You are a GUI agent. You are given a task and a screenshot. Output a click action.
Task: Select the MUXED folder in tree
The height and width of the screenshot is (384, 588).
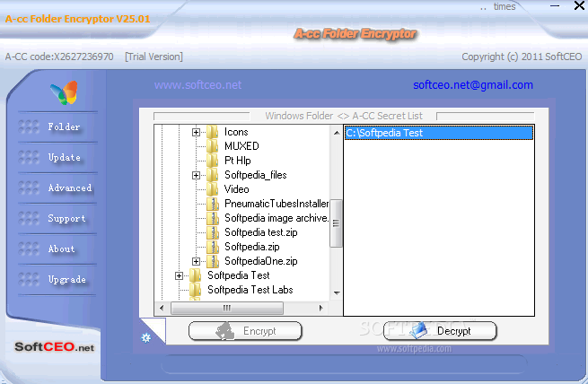(x=241, y=146)
